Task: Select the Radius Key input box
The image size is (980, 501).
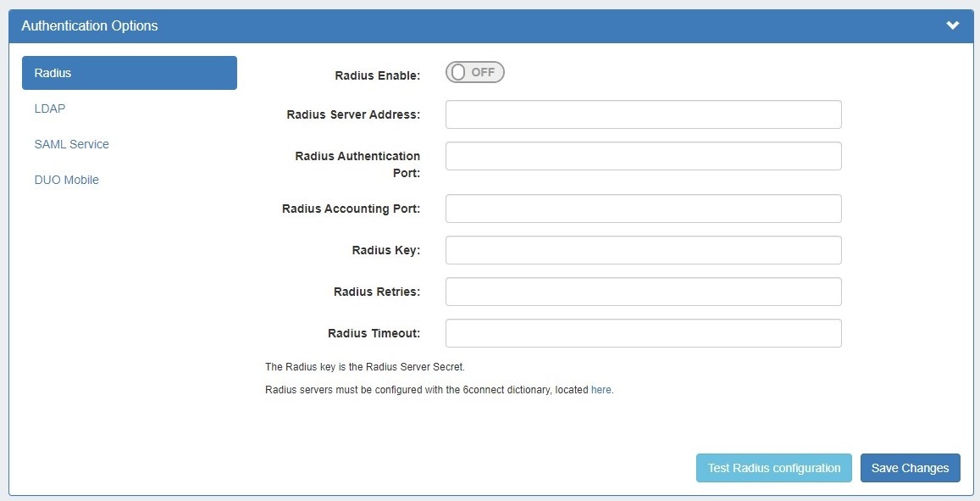Action: tap(642, 250)
